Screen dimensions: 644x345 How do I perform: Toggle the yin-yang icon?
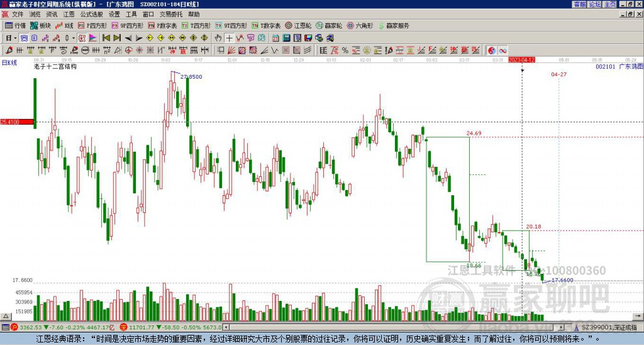[491, 50]
